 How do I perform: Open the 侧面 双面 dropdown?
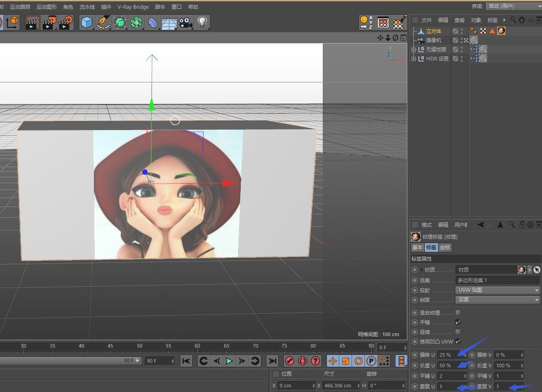tap(498, 299)
